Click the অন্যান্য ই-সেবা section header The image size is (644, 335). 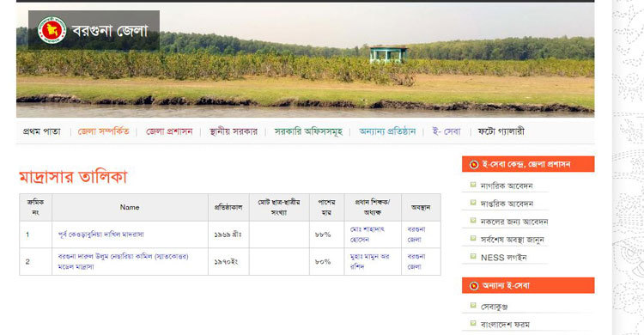(x=528, y=285)
